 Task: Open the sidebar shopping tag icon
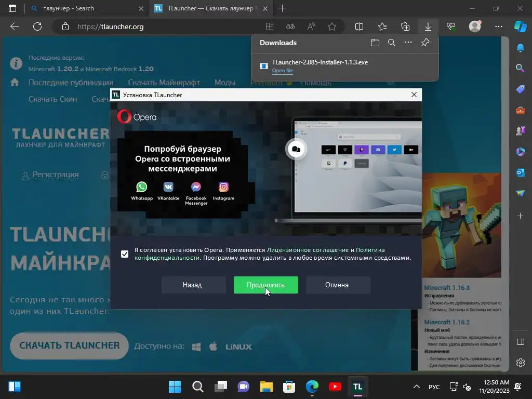point(520,89)
